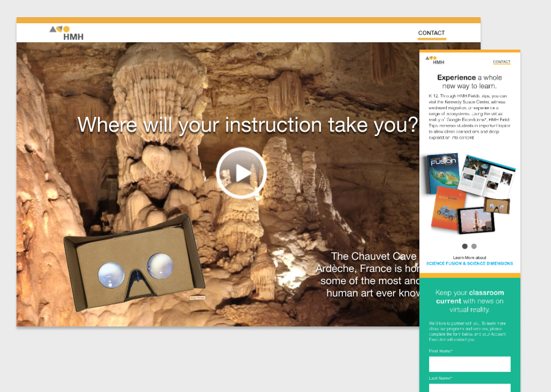Click the Fusion turtle book cover

click(x=443, y=173)
